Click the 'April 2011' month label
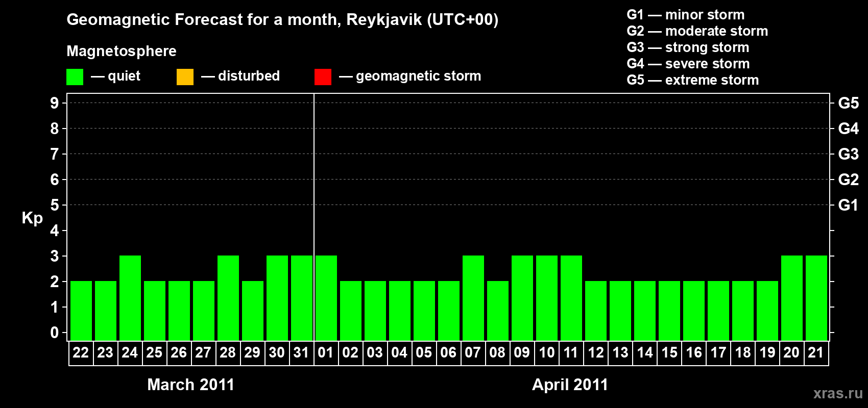This screenshot has height=408, width=868. pyautogui.click(x=570, y=385)
